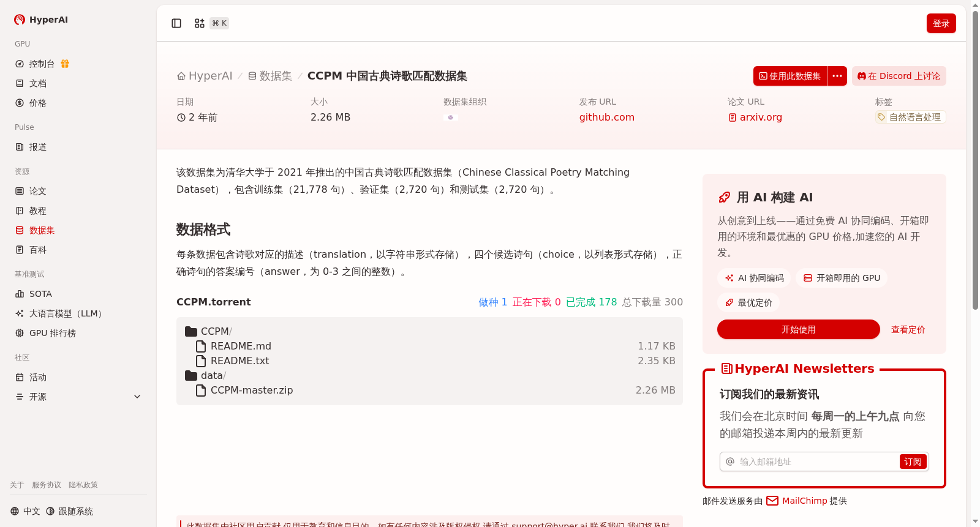Image resolution: width=980 pixels, height=527 pixels.
Task: Click the newsletter icon by HyperAI Newsletters
Action: click(x=727, y=368)
